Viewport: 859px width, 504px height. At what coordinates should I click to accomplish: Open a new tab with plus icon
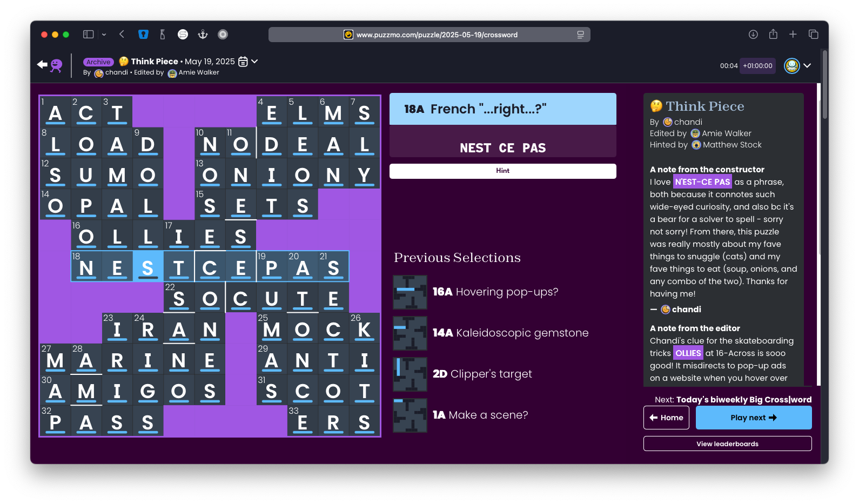tap(793, 35)
